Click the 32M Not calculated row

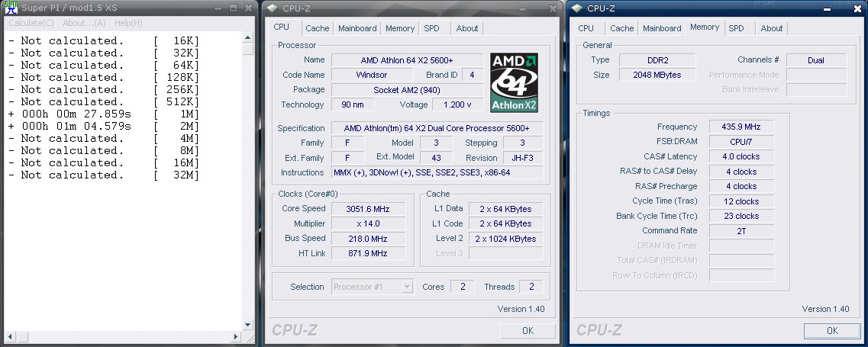(104, 175)
